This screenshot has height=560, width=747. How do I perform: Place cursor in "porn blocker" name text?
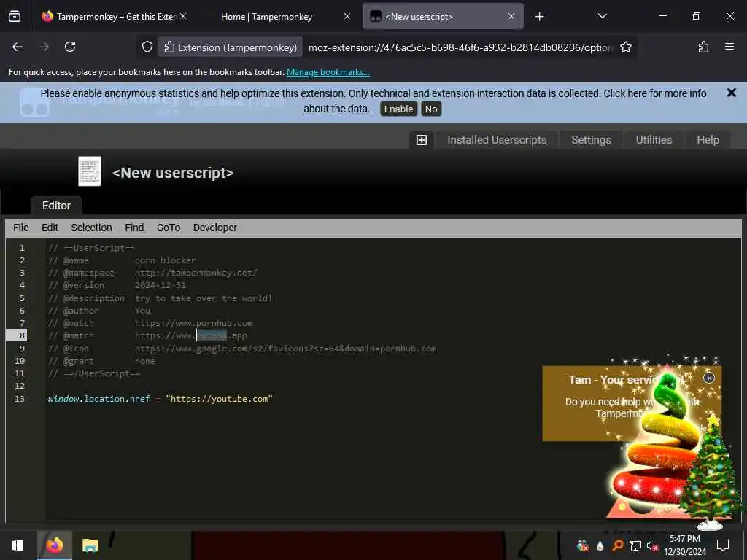pyautogui.click(x=166, y=260)
